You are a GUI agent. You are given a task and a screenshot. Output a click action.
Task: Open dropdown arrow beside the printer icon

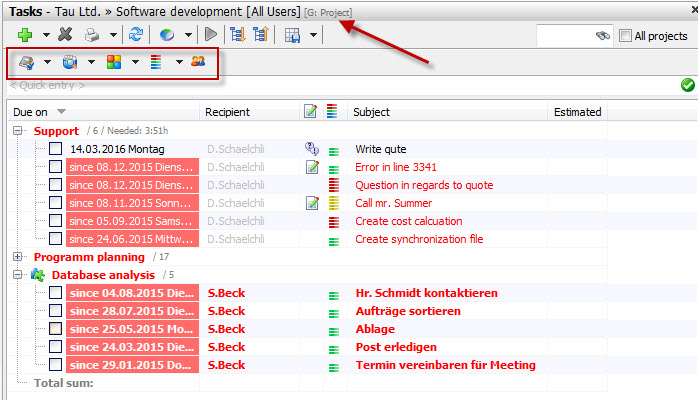pos(113,35)
